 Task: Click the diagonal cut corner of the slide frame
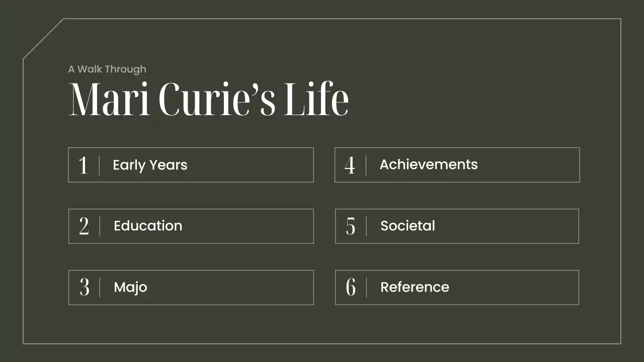(x=43, y=39)
